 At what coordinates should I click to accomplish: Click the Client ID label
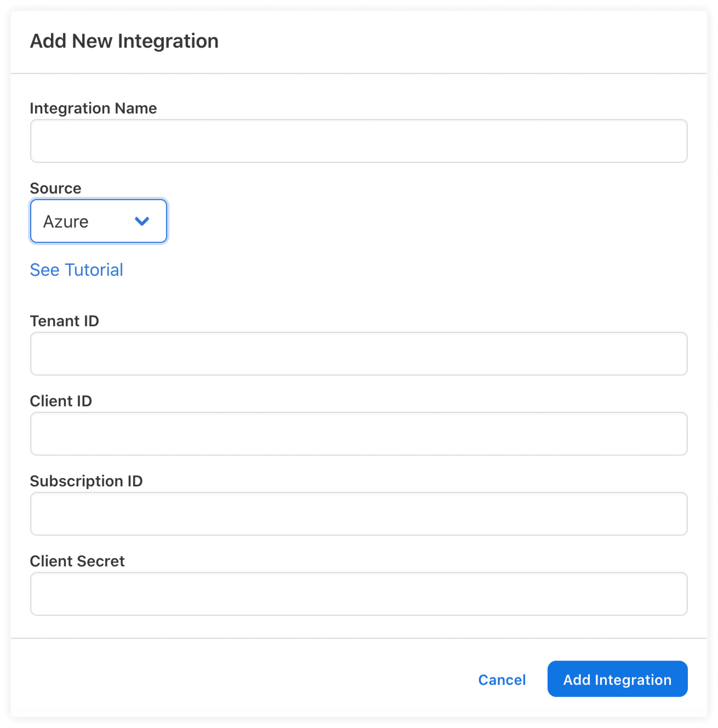[x=61, y=401]
